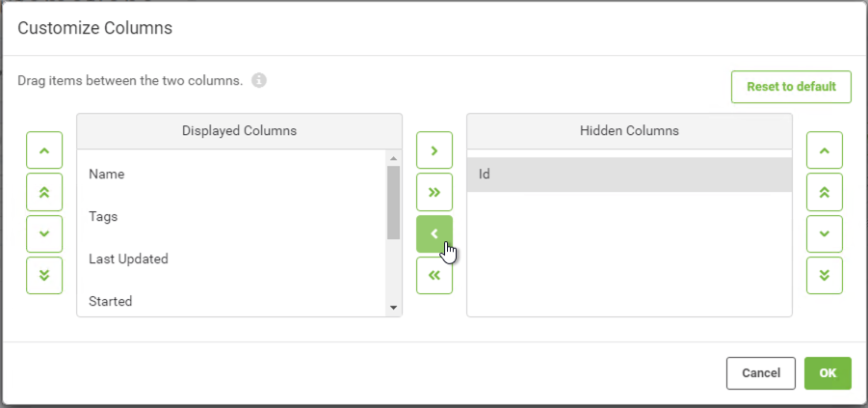Move all hidden columns to Displayed Columns

434,276
